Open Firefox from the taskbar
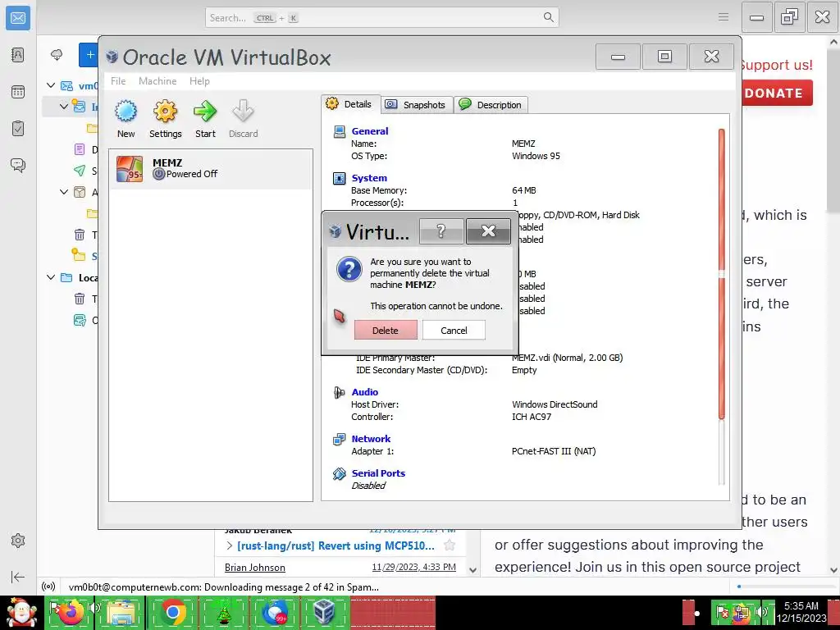Screen dimensions: 840x630 [71, 613]
